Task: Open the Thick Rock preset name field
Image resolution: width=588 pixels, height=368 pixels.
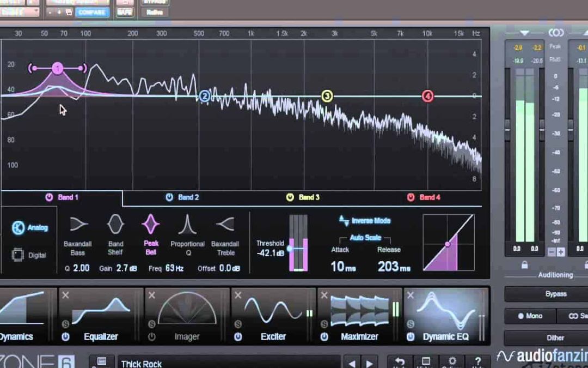Action: [229, 363]
